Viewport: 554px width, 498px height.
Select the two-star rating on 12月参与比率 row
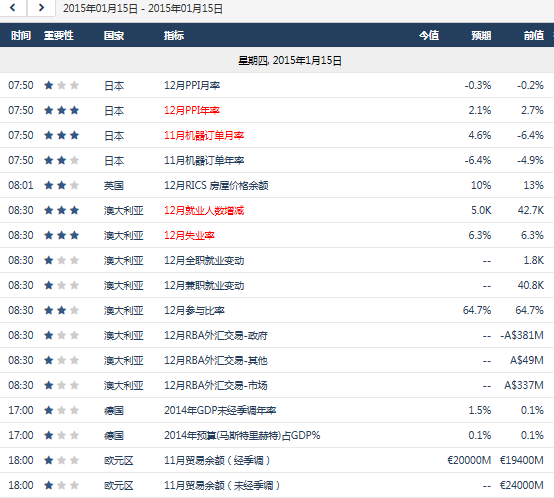click(x=61, y=310)
